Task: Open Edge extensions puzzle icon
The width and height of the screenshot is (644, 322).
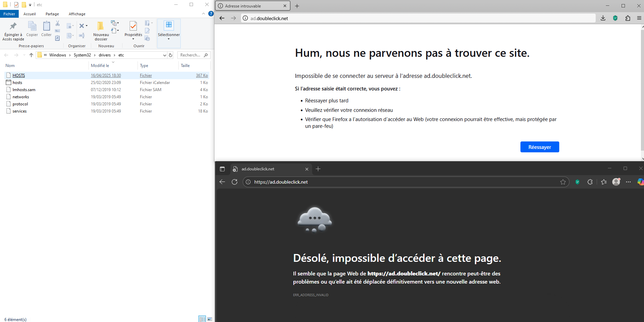Action: click(x=590, y=182)
